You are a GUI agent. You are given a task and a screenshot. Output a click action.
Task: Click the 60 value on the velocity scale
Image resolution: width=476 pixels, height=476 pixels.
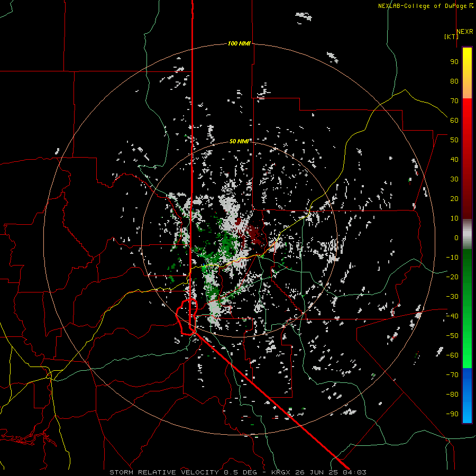454,121
